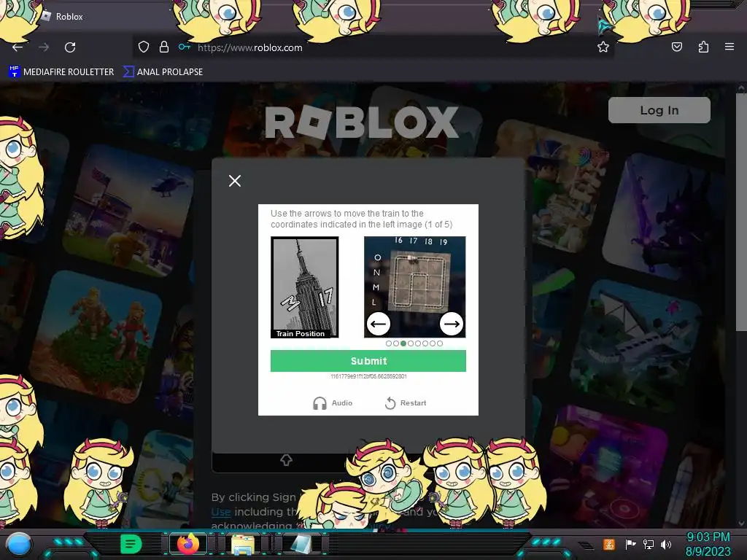Move the train with the left arrow
The height and width of the screenshot is (560, 747).
379,324
